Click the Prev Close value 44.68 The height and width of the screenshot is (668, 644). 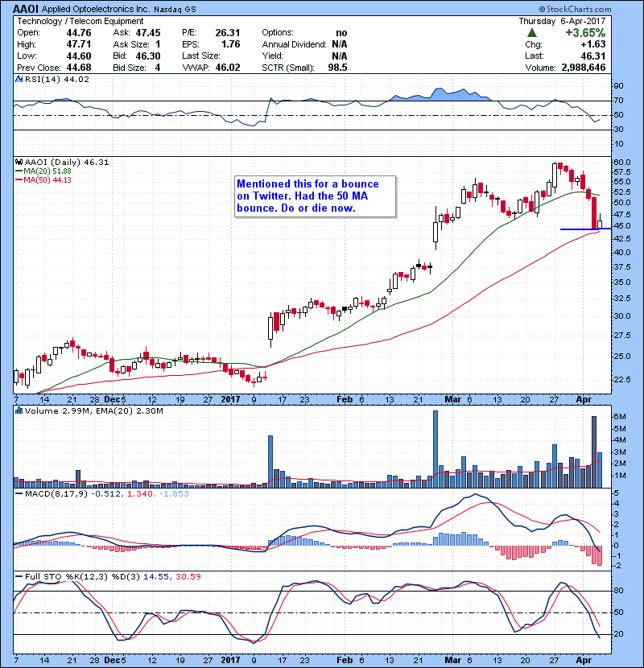pos(79,68)
